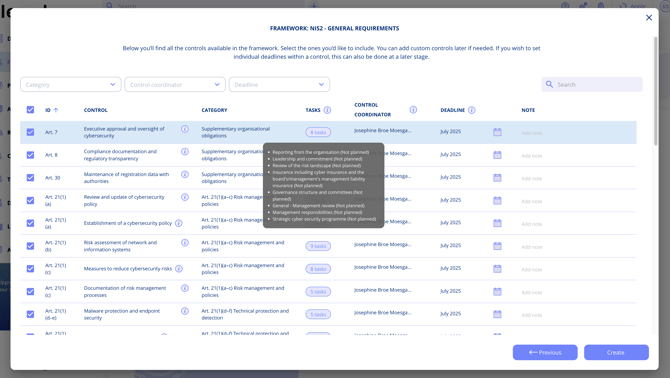Image resolution: width=670 pixels, height=378 pixels.
Task: Open info icon for Risk assessment of network
Action: point(185,243)
